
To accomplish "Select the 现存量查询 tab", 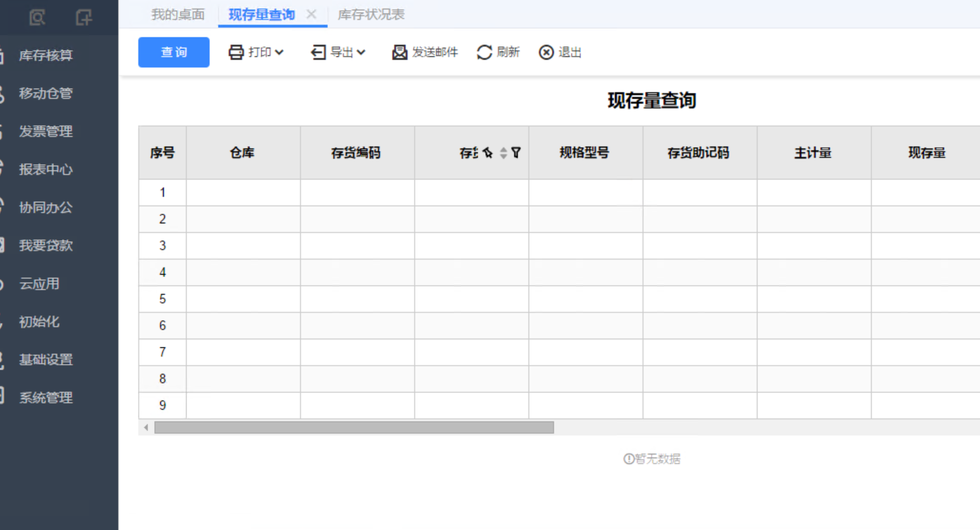I will point(261,14).
